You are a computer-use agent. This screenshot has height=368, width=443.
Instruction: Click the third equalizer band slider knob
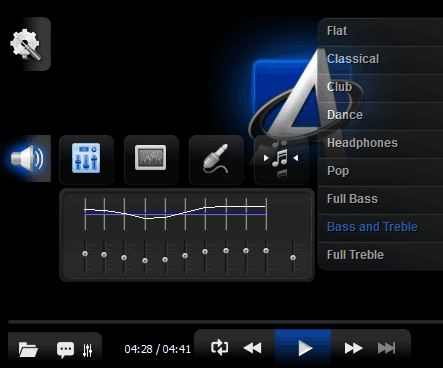[124, 258]
